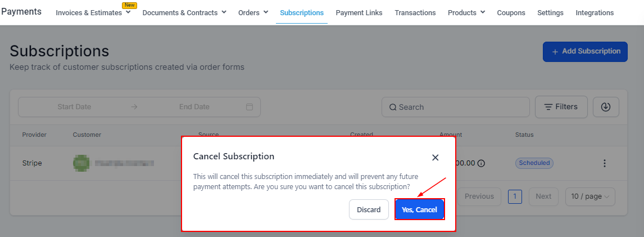Viewport: 644px width, 237px height.
Task: Close the Cancel Subscription dialog
Action: pos(435,158)
